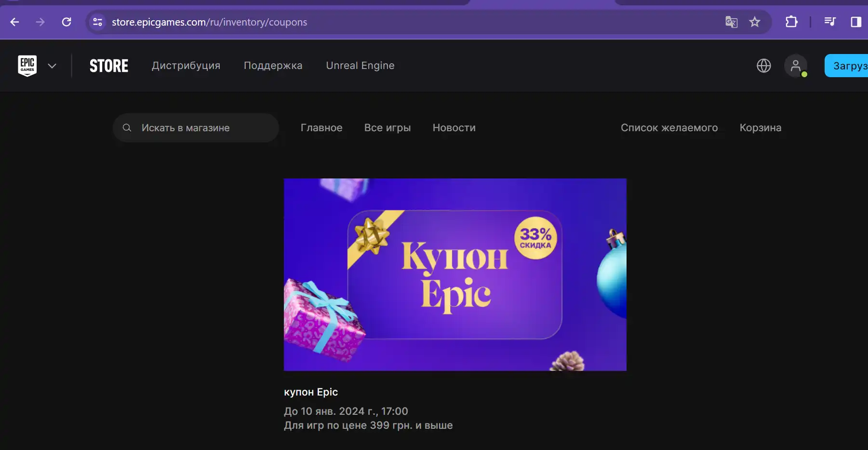Open the media control playlist icon
Screen dimensions: 868x450
pos(830,22)
